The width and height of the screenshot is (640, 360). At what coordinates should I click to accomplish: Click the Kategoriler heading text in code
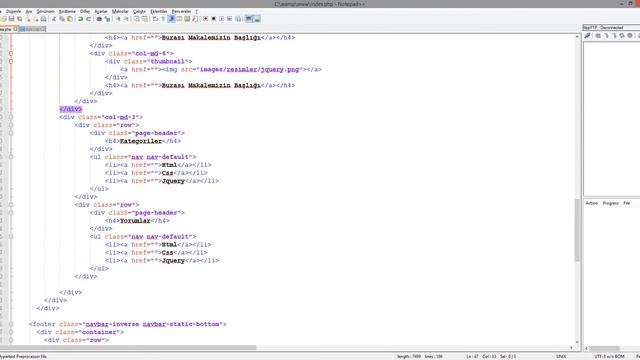point(141,141)
